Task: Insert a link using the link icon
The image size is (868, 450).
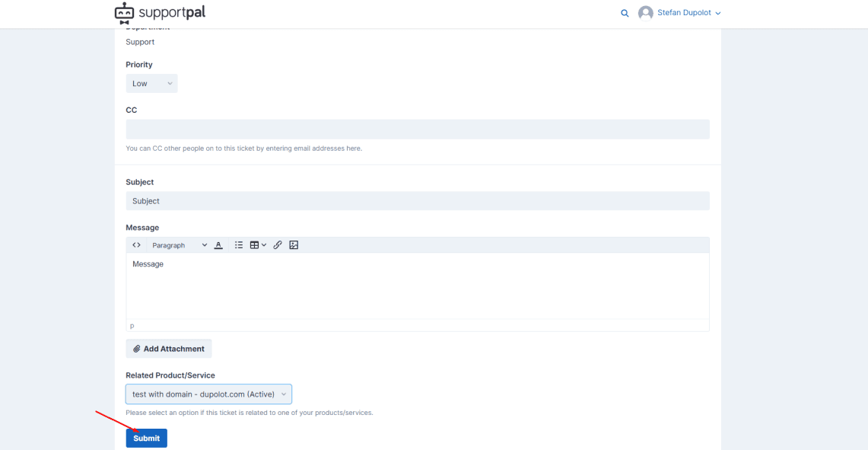Action: click(x=278, y=245)
